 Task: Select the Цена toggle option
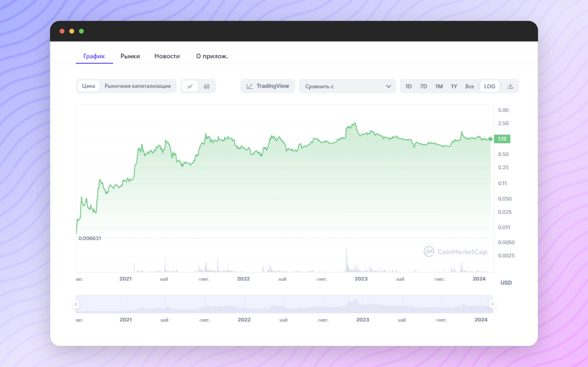pos(88,86)
